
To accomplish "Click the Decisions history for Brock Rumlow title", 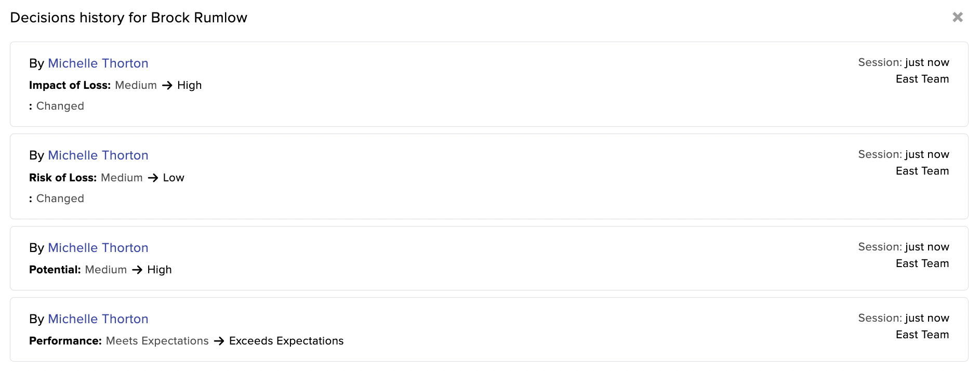I will click(x=129, y=18).
